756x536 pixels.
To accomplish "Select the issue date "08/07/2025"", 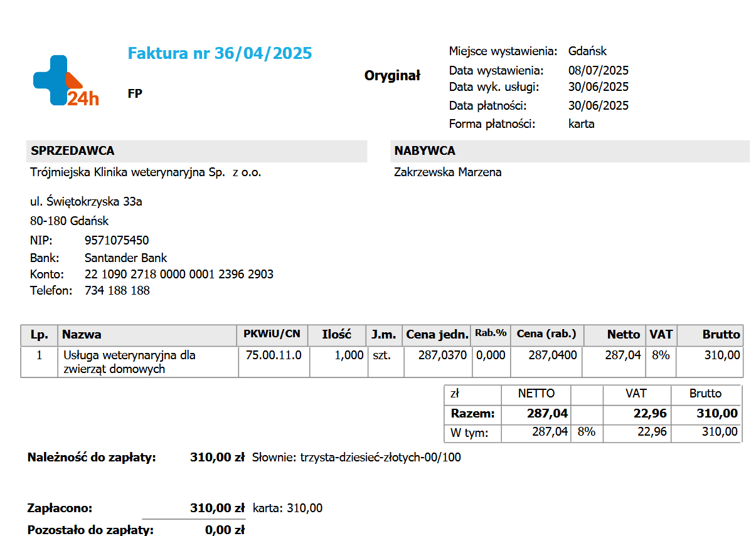I will [x=599, y=70].
